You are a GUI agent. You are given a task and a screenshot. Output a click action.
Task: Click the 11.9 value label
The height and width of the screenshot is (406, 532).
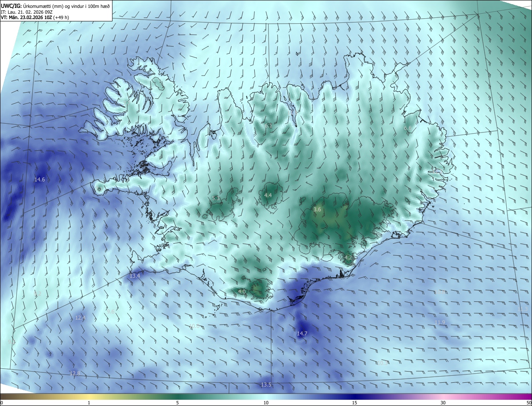[440, 323]
